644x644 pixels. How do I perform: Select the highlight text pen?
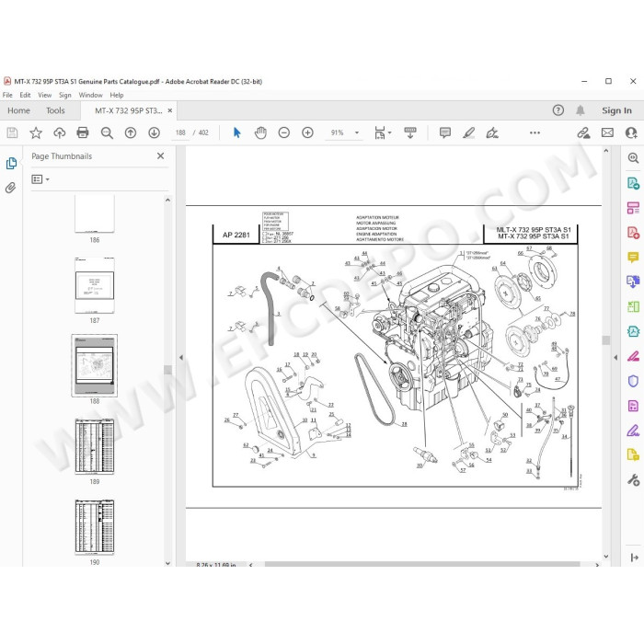(x=468, y=132)
